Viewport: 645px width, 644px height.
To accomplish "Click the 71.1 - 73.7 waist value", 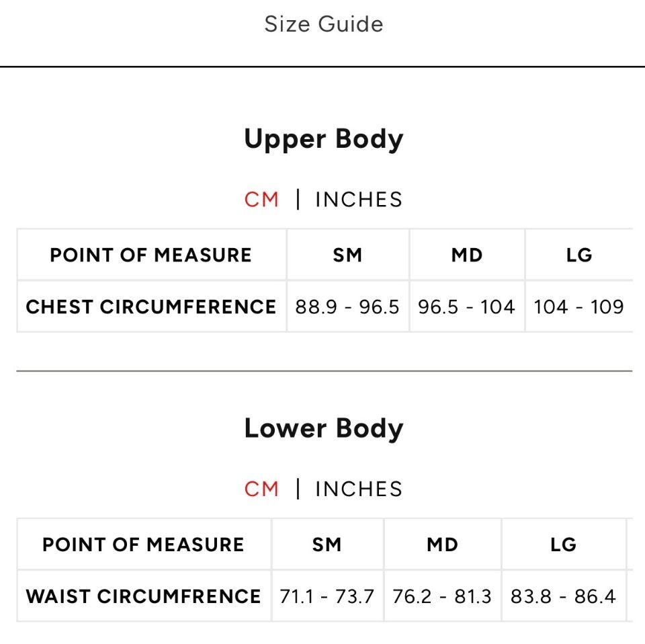I will pos(327,596).
